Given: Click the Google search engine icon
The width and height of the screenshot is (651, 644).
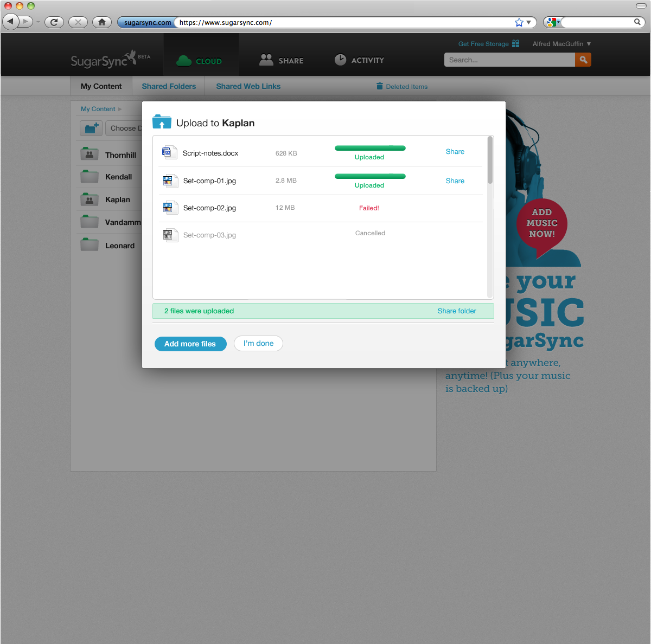Looking at the screenshot, I should coord(552,22).
